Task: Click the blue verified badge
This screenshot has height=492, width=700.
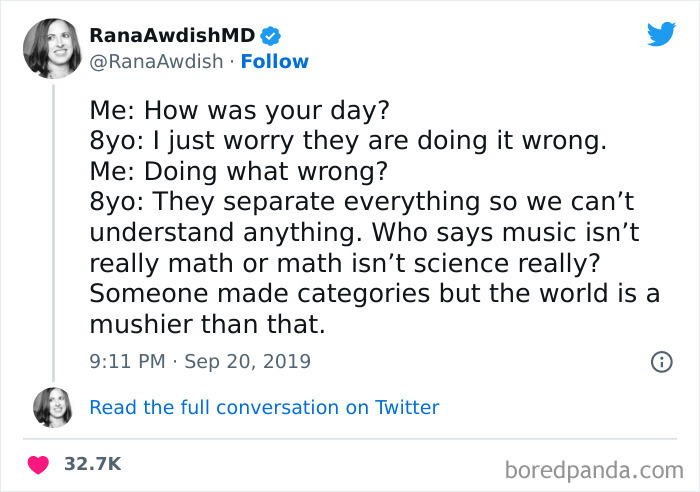Action: click(x=270, y=37)
